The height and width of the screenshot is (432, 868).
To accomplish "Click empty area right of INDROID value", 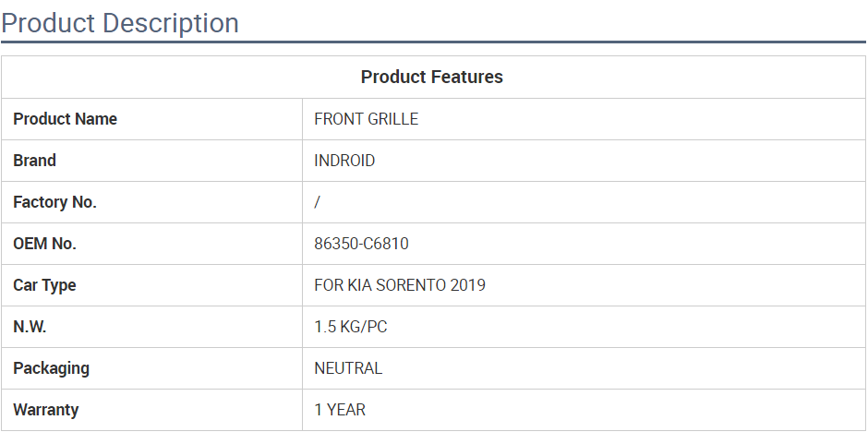I will pos(620,161).
